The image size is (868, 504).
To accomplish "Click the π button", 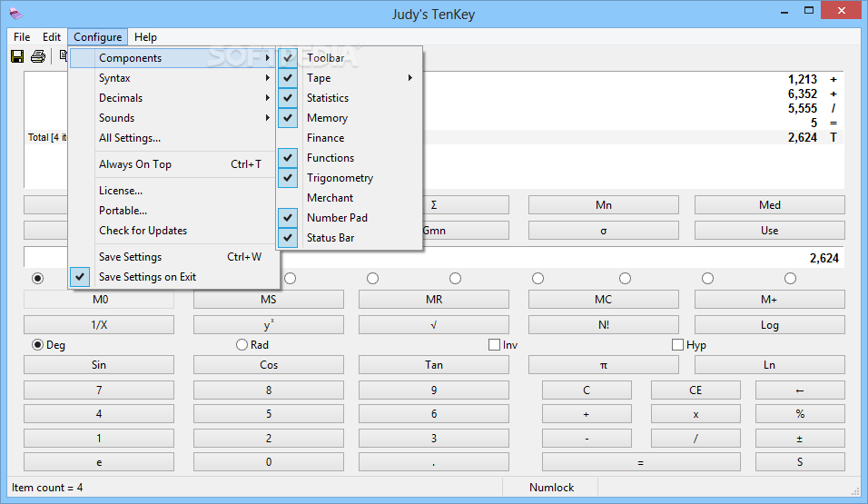I will tap(604, 364).
